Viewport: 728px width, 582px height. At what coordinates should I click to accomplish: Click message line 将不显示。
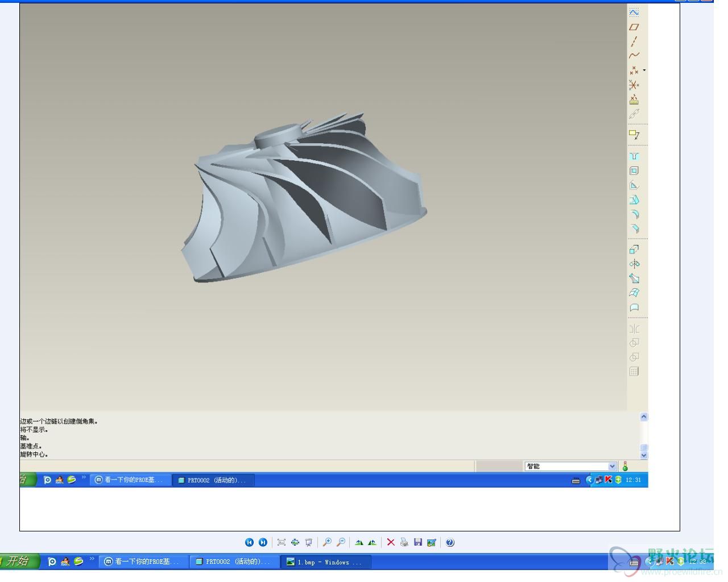coord(34,430)
